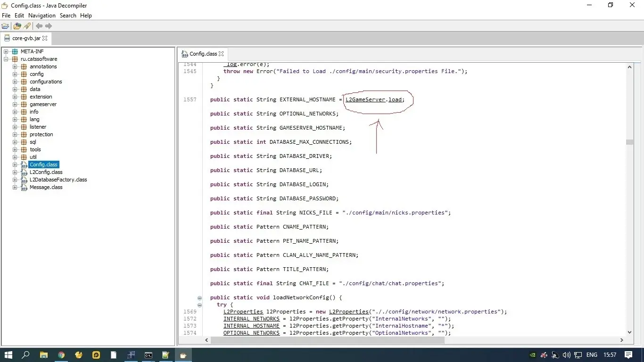Expand the data package
The width and height of the screenshot is (644, 362).
tap(15, 89)
